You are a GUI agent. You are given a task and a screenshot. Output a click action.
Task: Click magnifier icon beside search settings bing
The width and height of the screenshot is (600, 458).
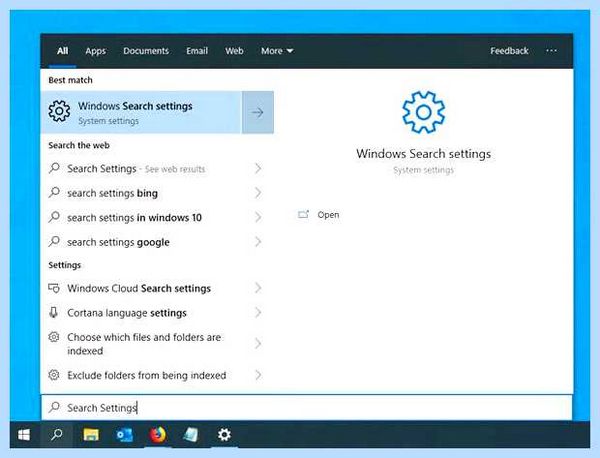54,192
